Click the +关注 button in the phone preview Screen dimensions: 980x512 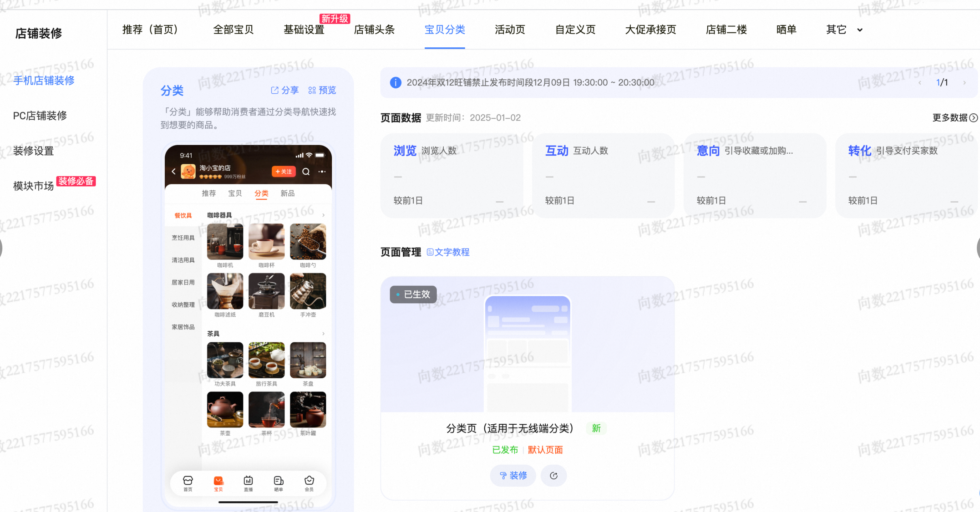(x=284, y=171)
